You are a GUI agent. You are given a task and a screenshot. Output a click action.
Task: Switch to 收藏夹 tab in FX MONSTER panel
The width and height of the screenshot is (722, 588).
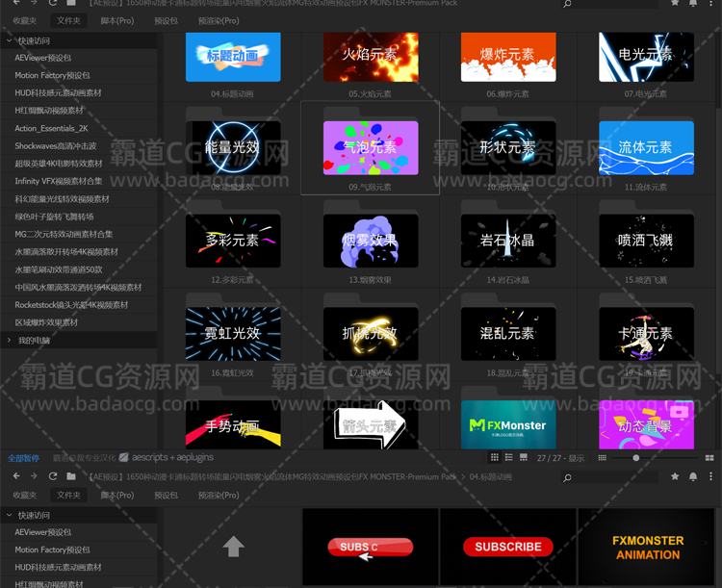coord(25,21)
